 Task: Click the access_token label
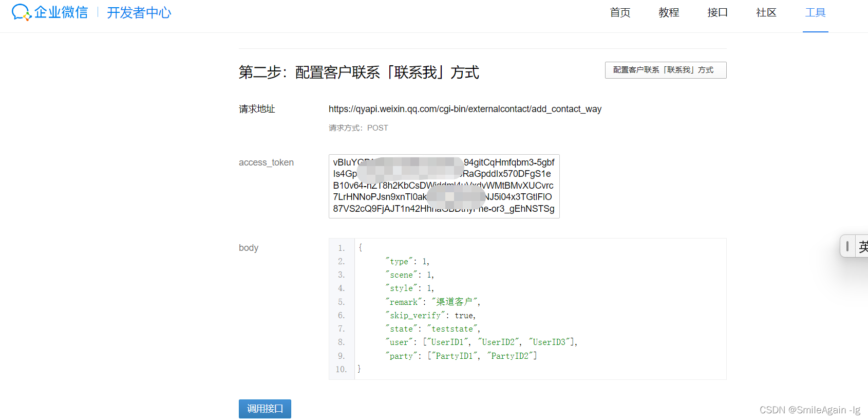[266, 162]
